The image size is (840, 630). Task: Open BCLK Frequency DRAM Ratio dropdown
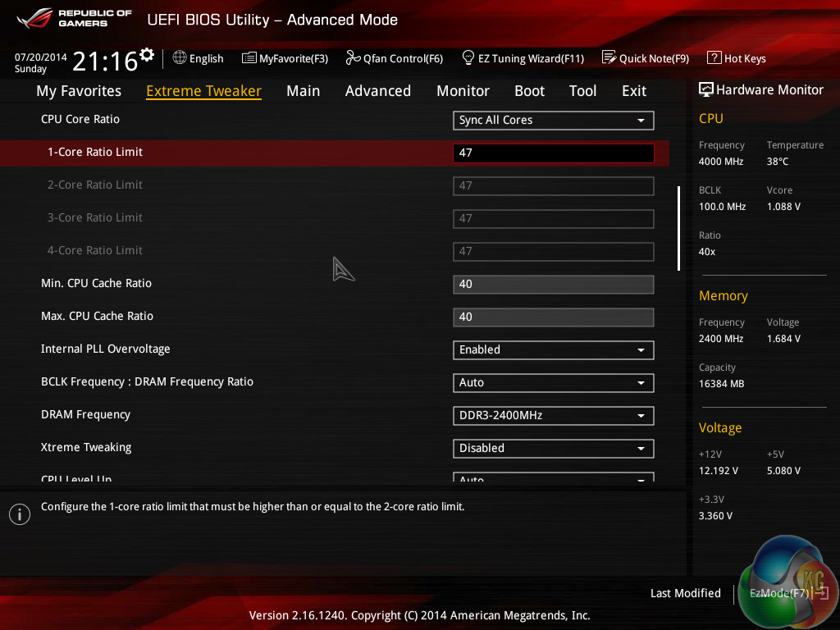pyautogui.click(x=554, y=382)
